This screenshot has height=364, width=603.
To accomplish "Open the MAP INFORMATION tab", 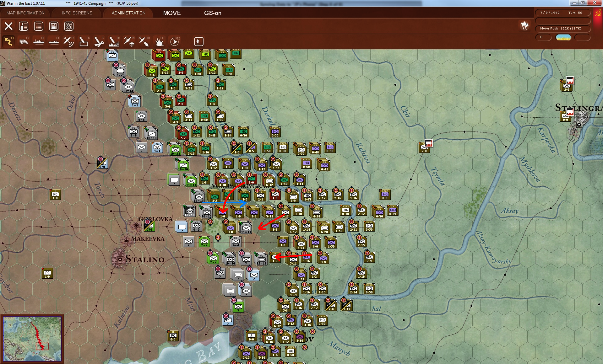I will (x=25, y=13).
